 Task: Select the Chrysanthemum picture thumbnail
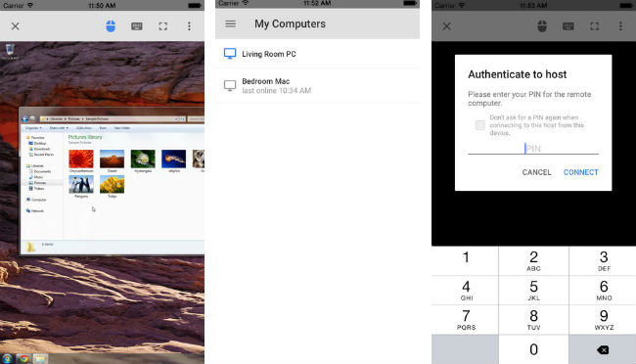point(81,160)
